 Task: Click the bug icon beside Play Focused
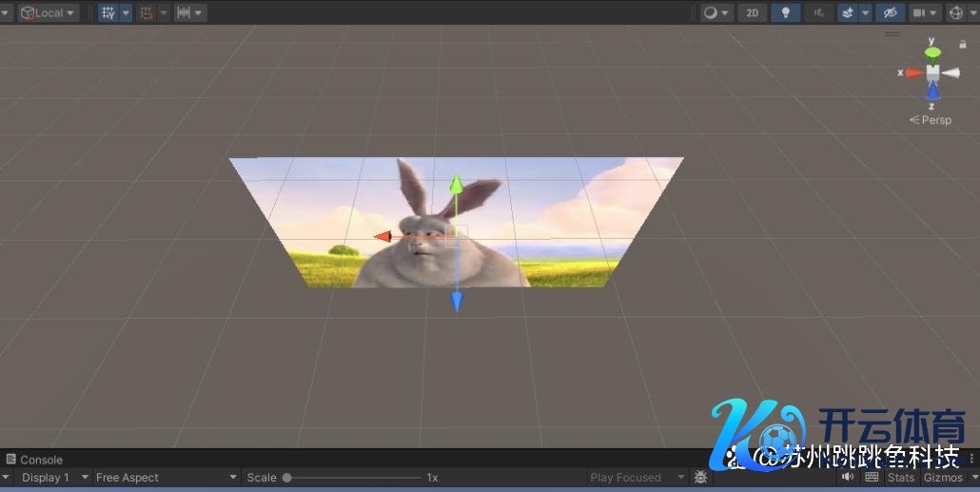click(700, 478)
